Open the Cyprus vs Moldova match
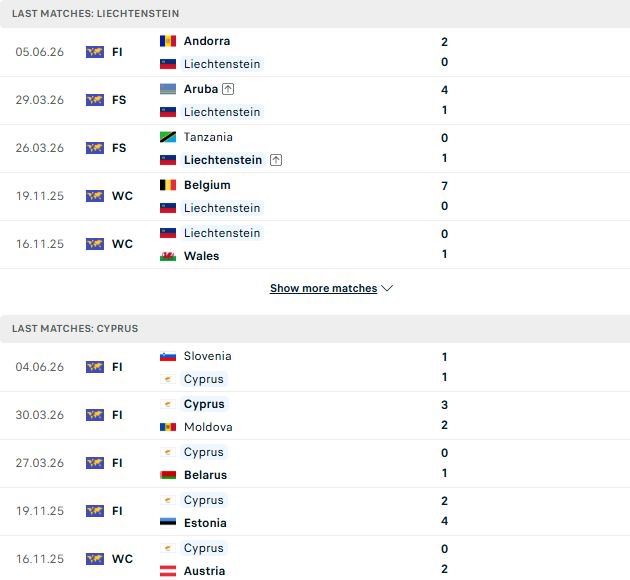The width and height of the screenshot is (630, 580). point(315,415)
